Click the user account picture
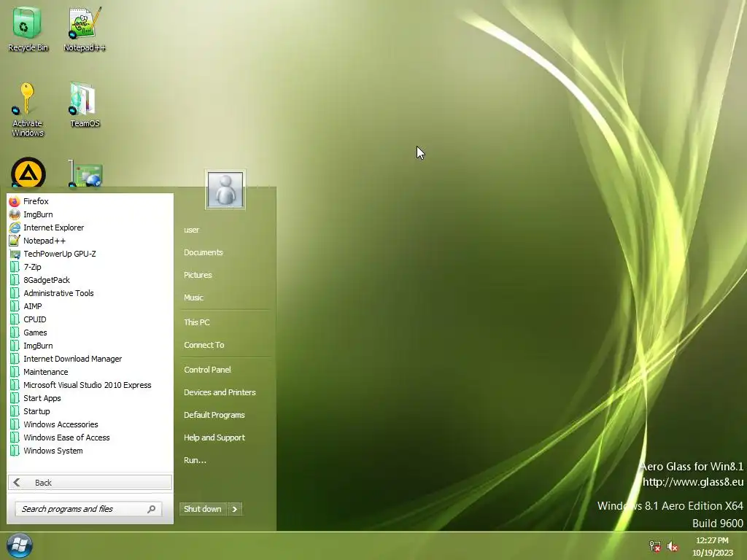This screenshot has height=560, width=747. pyautogui.click(x=225, y=190)
